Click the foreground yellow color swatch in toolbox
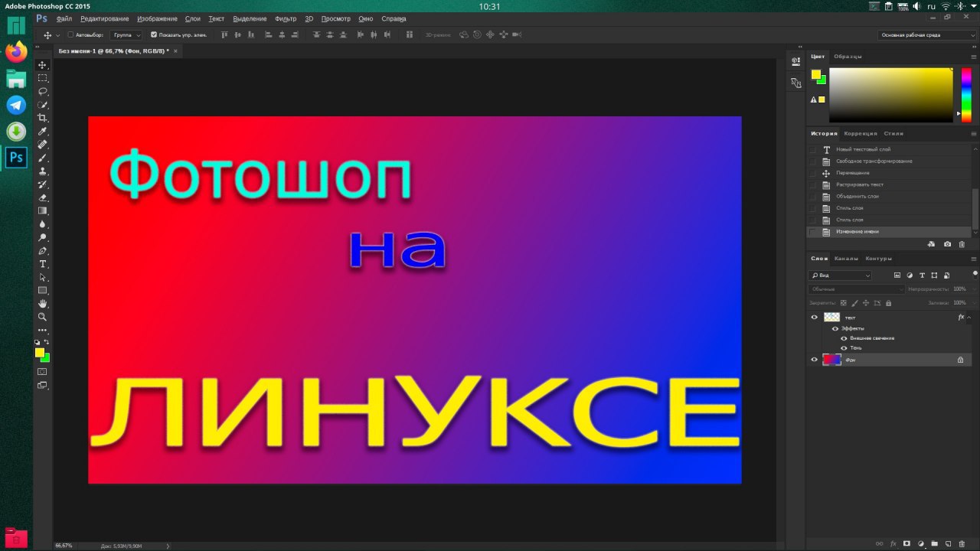980x551 pixels. click(40, 353)
